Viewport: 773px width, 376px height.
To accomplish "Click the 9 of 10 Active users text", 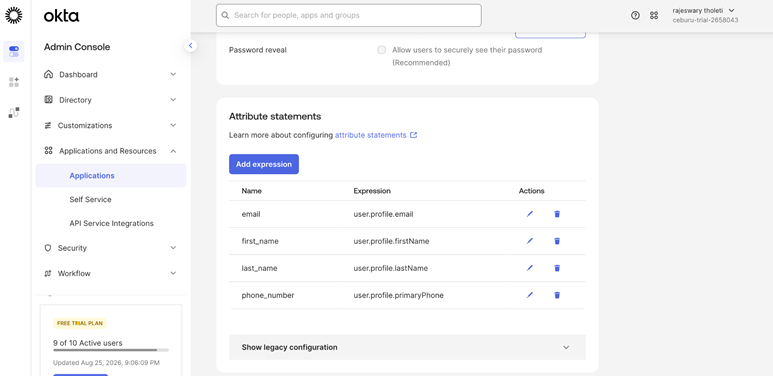I will [88, 343].
